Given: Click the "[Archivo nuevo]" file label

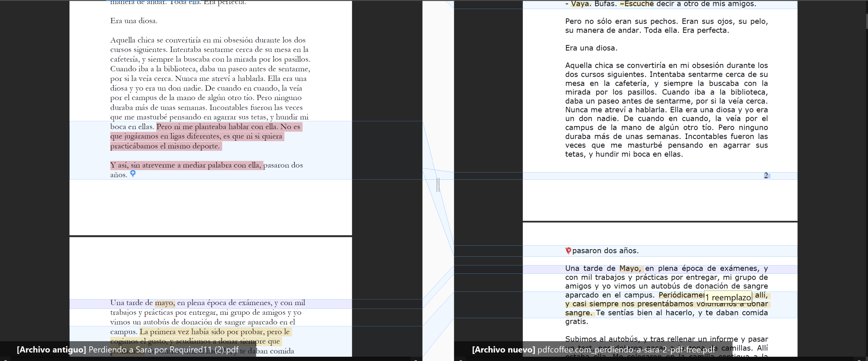Looking at the screenshot, I should [503, 350].
